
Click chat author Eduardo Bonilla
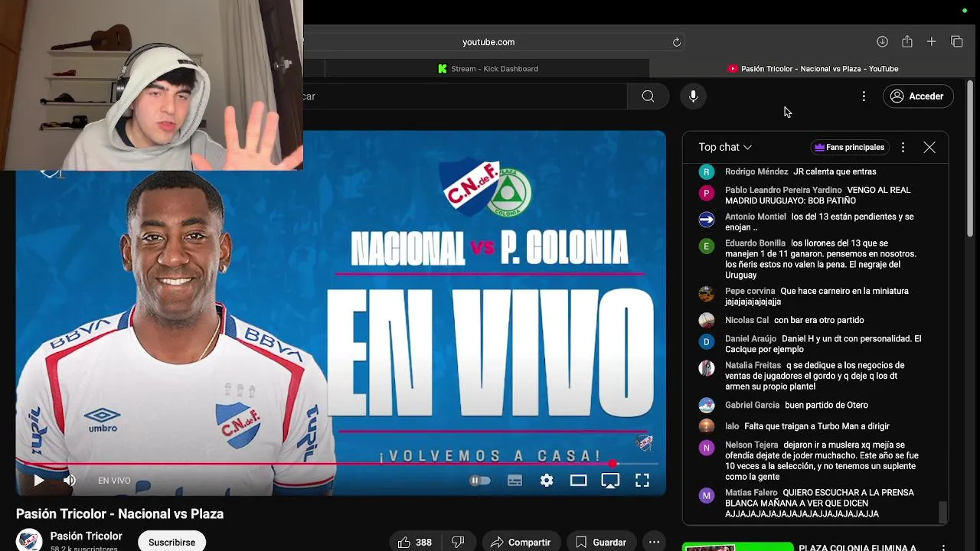[755, 243]
